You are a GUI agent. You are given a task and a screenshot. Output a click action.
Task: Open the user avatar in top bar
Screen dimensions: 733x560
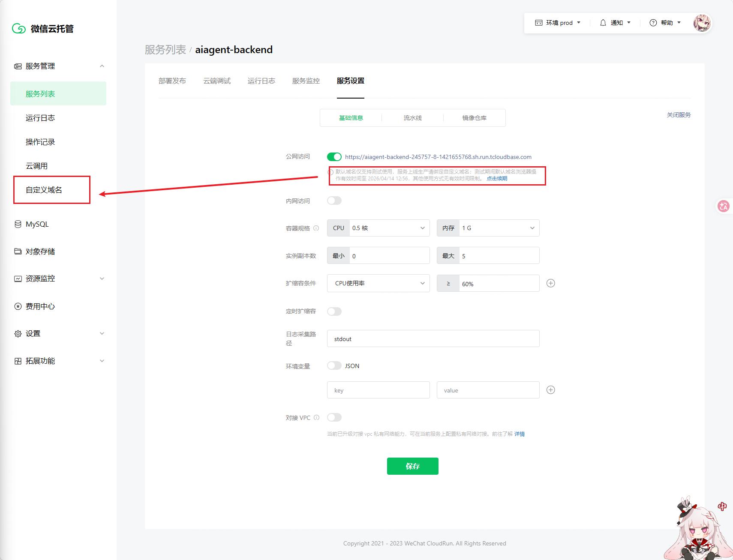pyautogui.click(x=702, y=23)
